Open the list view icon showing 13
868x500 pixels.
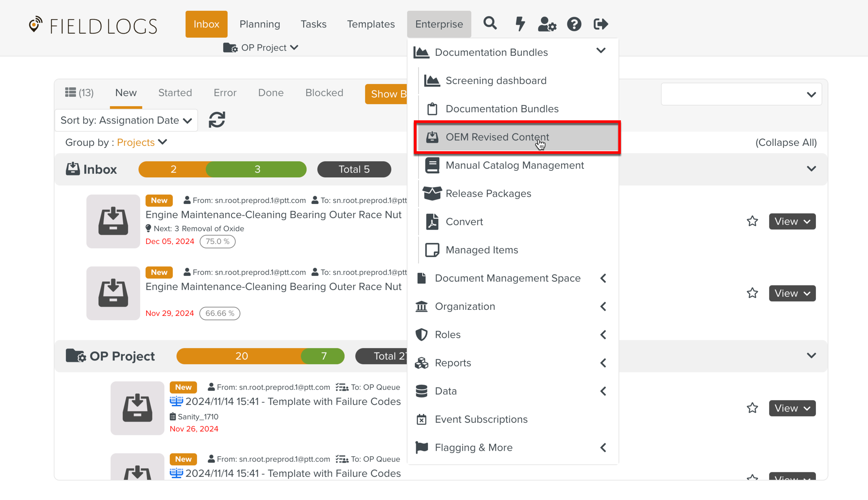click(79, 93)
